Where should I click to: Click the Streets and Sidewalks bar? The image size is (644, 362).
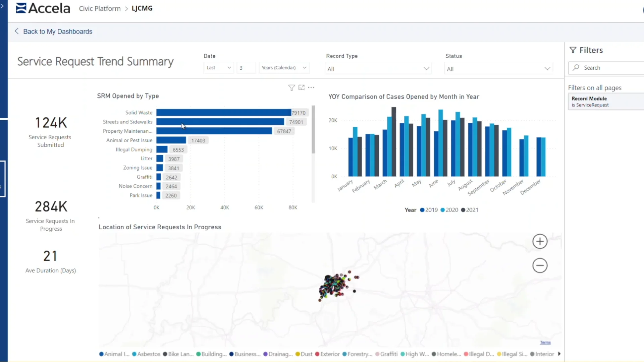click(x=220, y=122)
